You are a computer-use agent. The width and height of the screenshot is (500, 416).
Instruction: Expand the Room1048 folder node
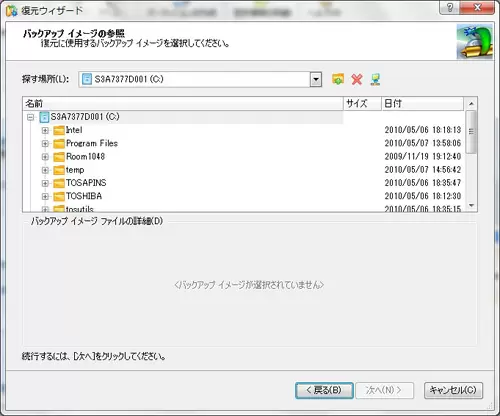pos(45,157)
